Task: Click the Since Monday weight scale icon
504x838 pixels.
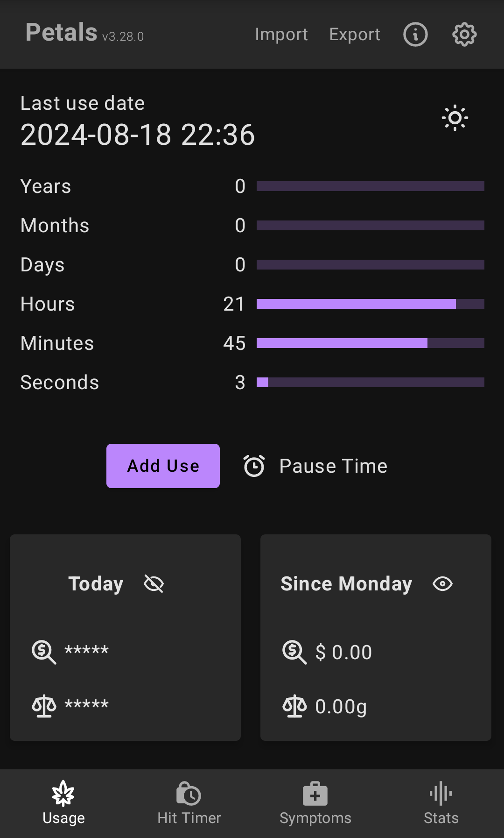Action: (x=294, y=705)
